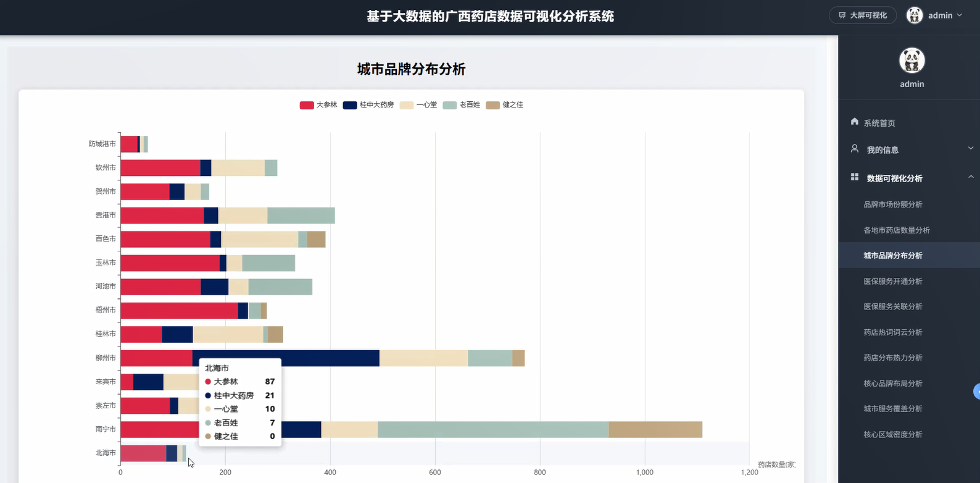The image size is (980, 483).
Task: Click the 柳州市 axis label
Action: coord(106,358)
